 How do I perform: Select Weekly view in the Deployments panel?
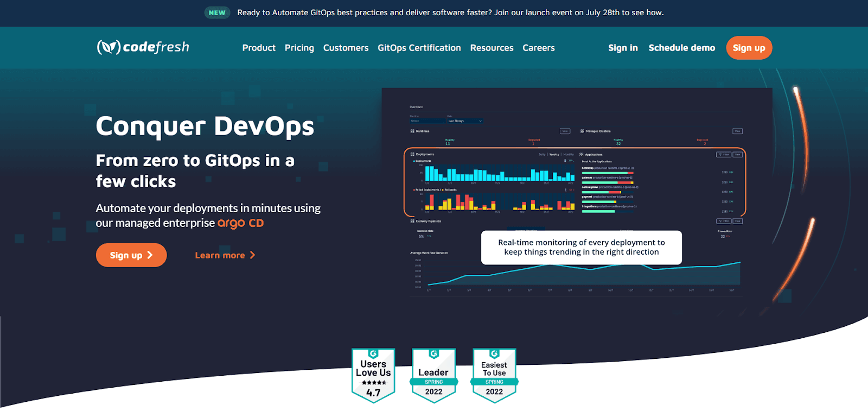(x=554, y=155)
